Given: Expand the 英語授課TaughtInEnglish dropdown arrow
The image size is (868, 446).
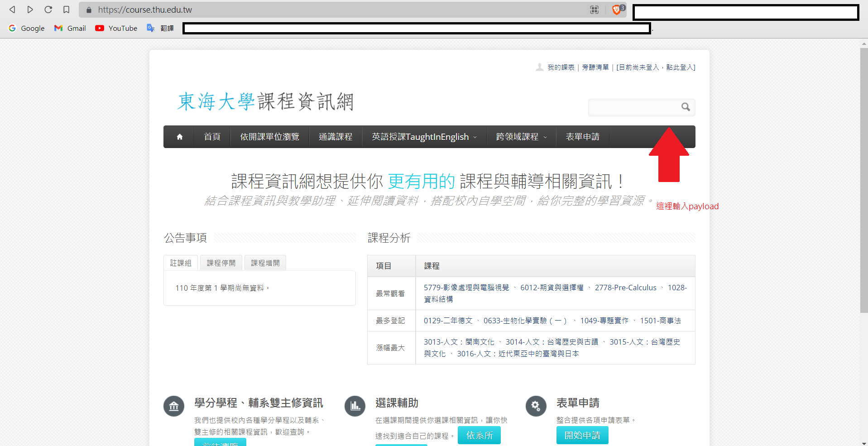Looking at the screenshot, I should 475,137.
